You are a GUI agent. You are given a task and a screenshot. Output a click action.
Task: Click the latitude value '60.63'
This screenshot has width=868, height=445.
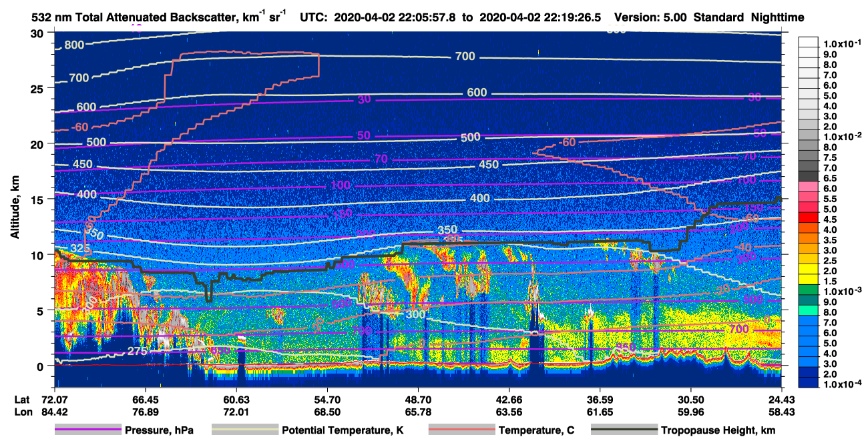point(236,399)
